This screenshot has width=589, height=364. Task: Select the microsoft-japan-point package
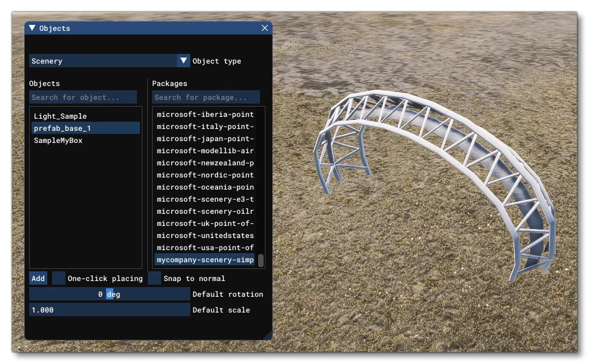[x=205, y=139]
